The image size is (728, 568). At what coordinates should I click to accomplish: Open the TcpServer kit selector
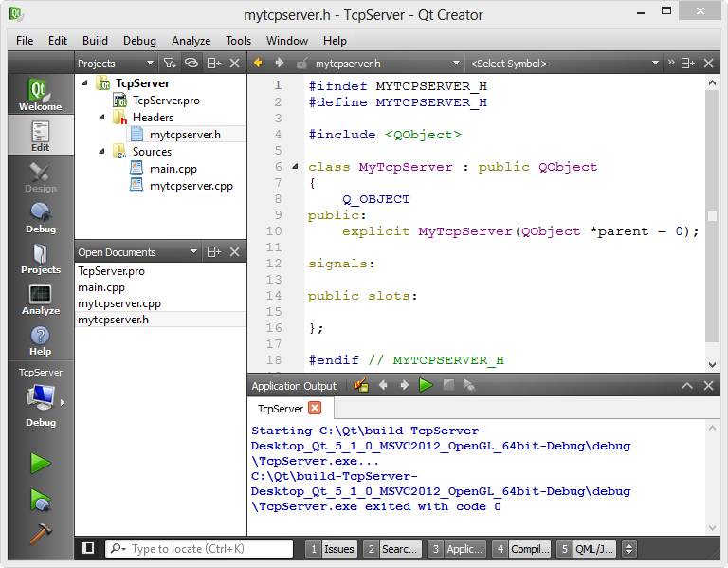(41, 396)
